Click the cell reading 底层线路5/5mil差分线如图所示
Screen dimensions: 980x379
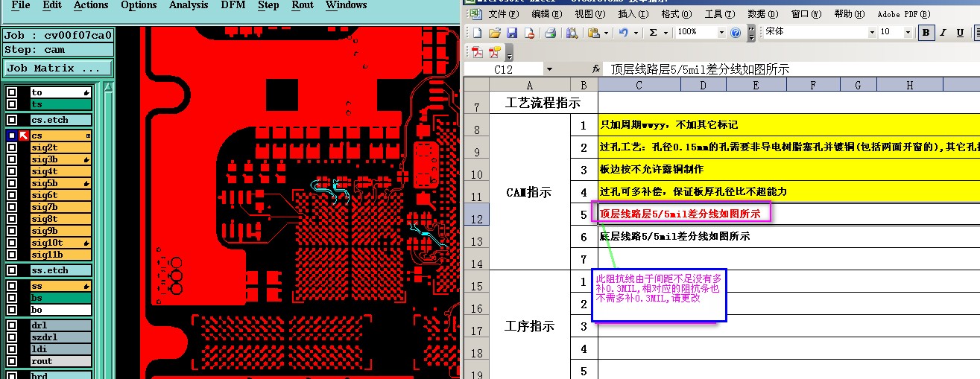click(789, 237)
